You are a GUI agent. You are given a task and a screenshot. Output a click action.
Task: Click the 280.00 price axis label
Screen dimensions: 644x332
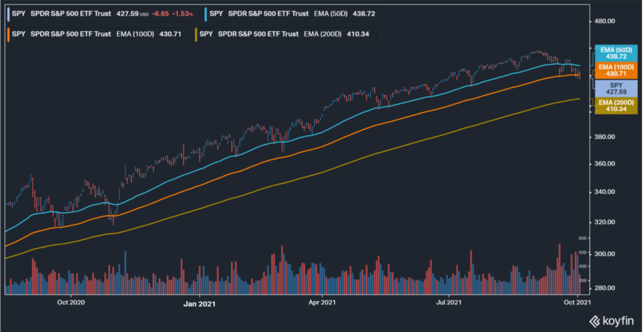coord(606,287)
